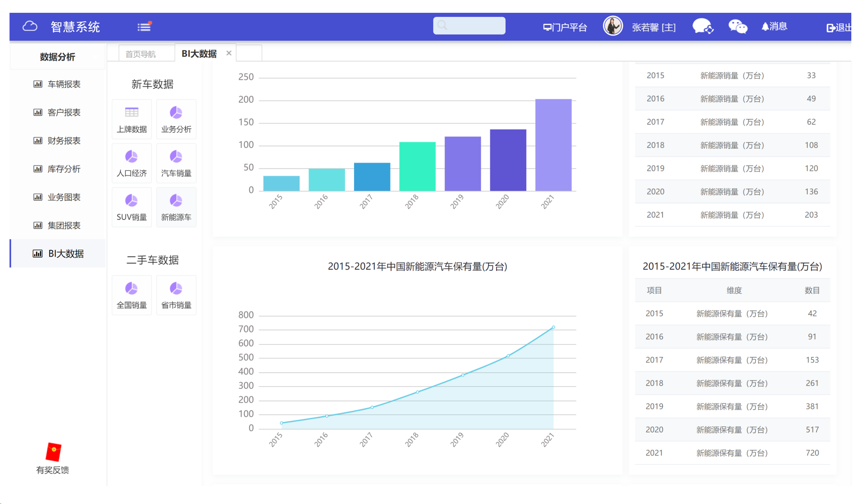Image resolution: width=859 pixels, height=504 pixels.
Task: Click the hamburger menu list icon
Action: (x=144, y=27)
